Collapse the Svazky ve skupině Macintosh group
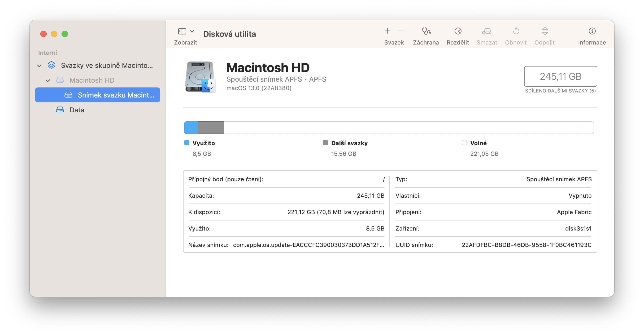This screenshot has width=644, height=336. 39,65
